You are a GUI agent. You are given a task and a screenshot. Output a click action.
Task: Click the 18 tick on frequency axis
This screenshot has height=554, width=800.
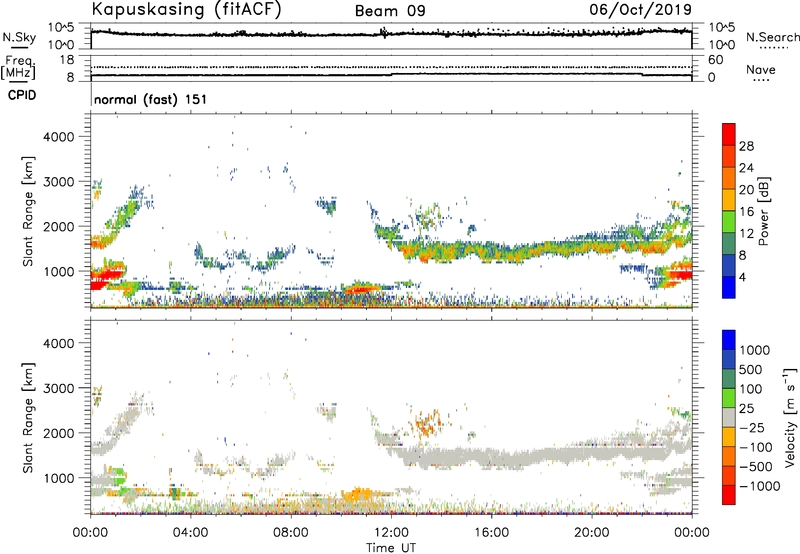point(67,60)
